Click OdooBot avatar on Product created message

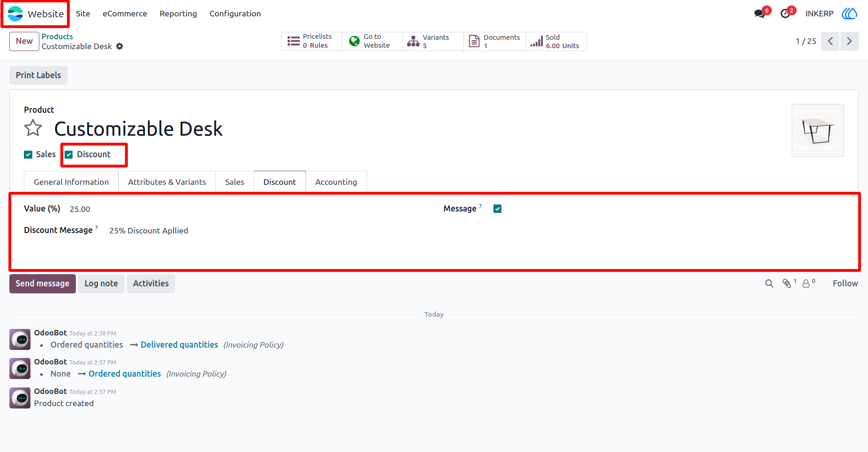[x=20, y=398]
